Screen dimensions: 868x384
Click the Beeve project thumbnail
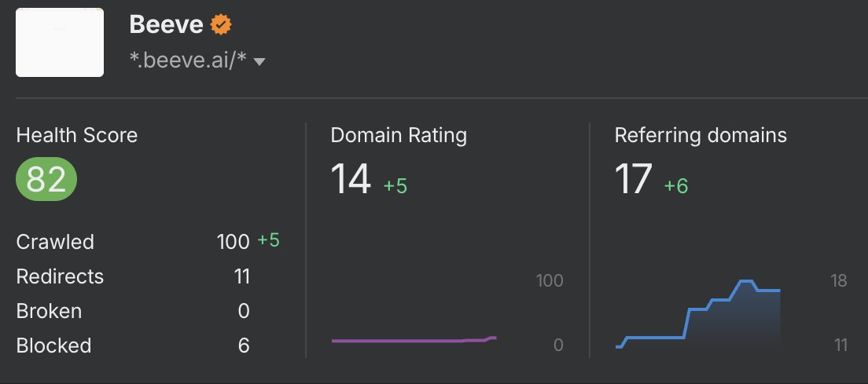(60, 42)
